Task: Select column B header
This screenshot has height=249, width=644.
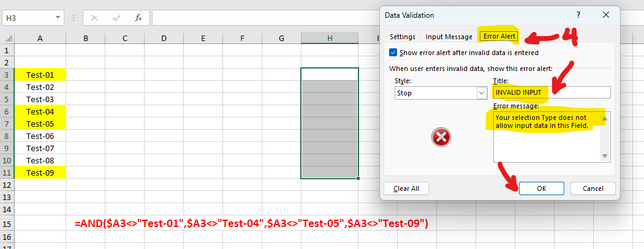Action: tap(85, 39)
